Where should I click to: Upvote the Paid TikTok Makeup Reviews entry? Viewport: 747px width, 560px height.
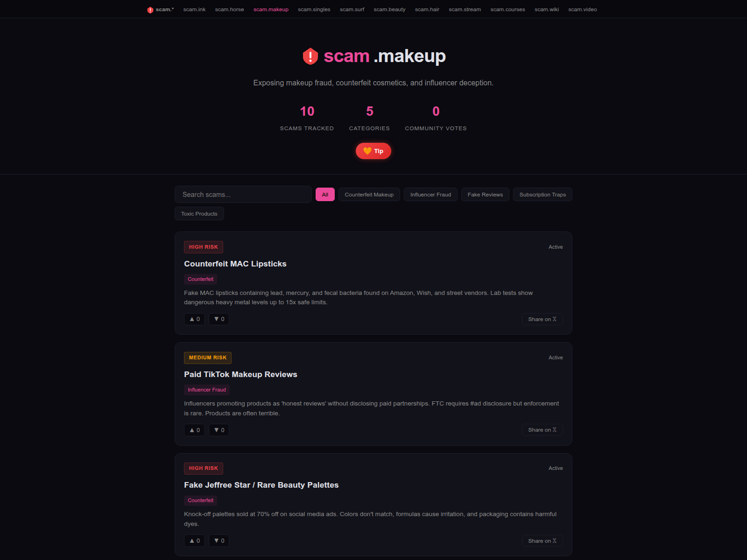click(x=194, y=430)
